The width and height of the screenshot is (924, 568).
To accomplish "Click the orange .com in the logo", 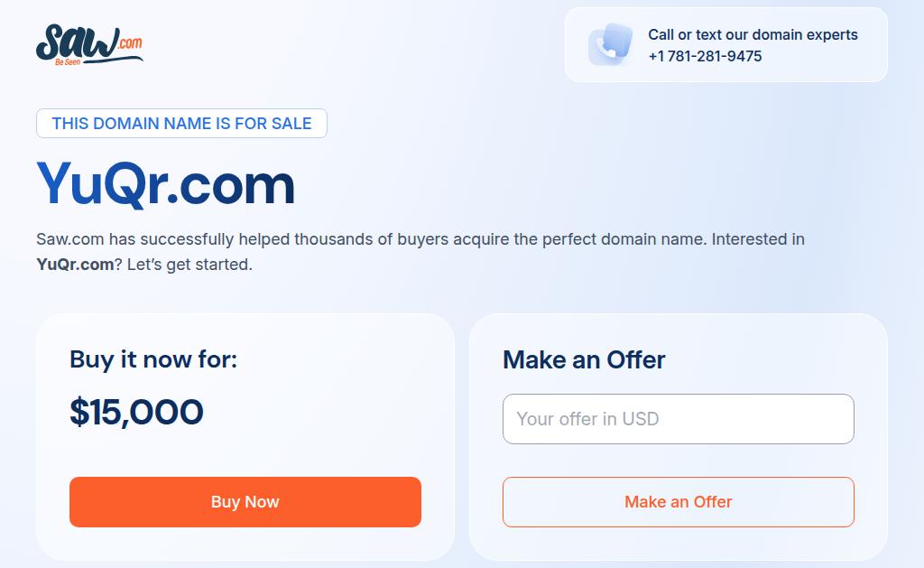I will click(129, 42).
